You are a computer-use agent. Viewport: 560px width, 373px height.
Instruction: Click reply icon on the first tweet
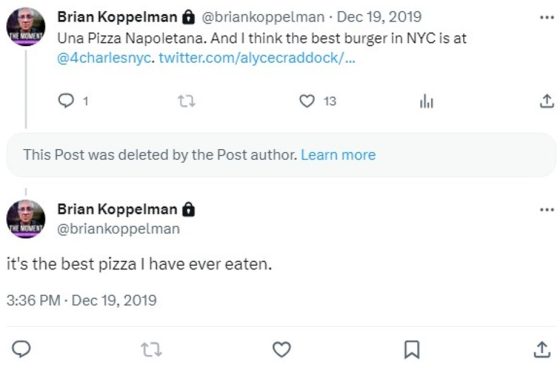point(66,101)
